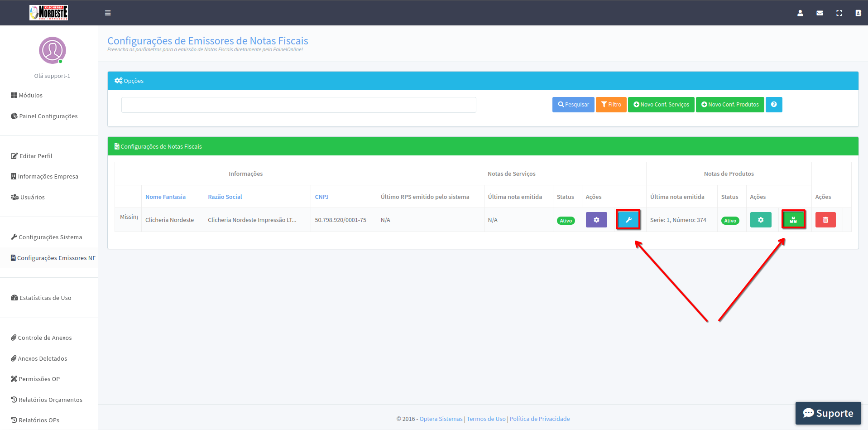The height and width of the screenshot is (430, 868).
Task: Open Política de Privacidade link
Action: pos(540,419)
